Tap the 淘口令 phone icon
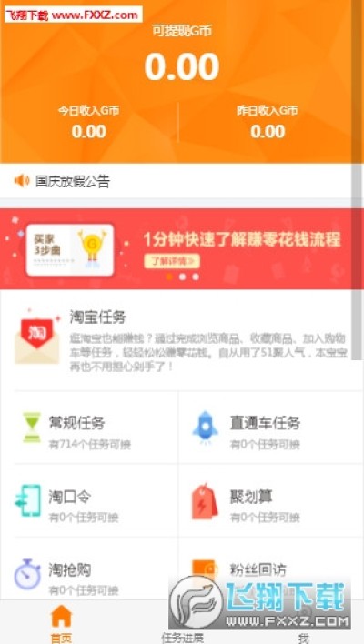Viewport: 364px width, 644px height. [28, 500]
